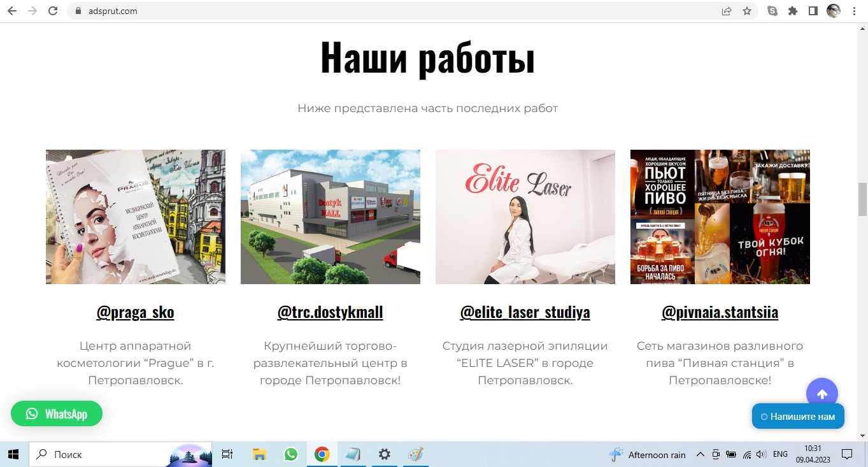868x467 pixels.
Task: Open Task View on the taskbar
Action: 227,454
